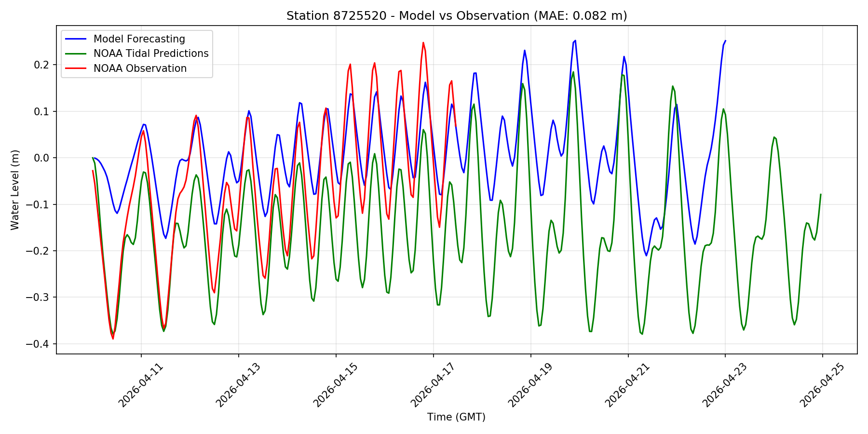Click the 2026-04-11 x-axis tick label

(141, 385)
